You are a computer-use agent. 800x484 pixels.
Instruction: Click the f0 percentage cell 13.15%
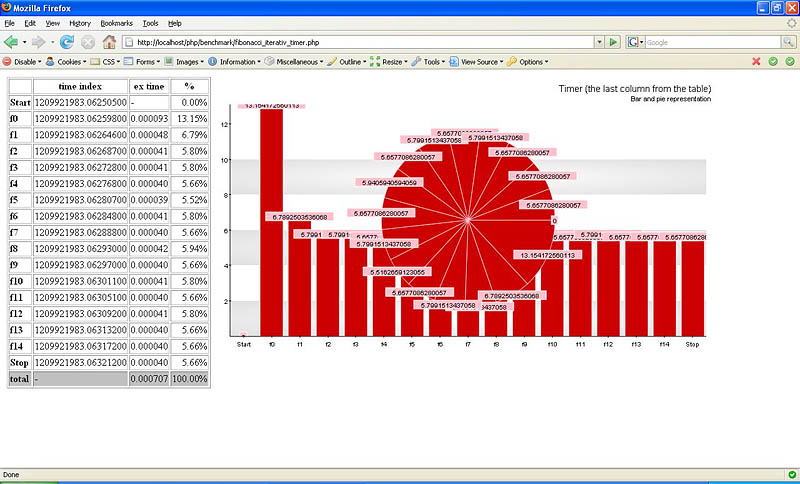(x=189, y=119)
